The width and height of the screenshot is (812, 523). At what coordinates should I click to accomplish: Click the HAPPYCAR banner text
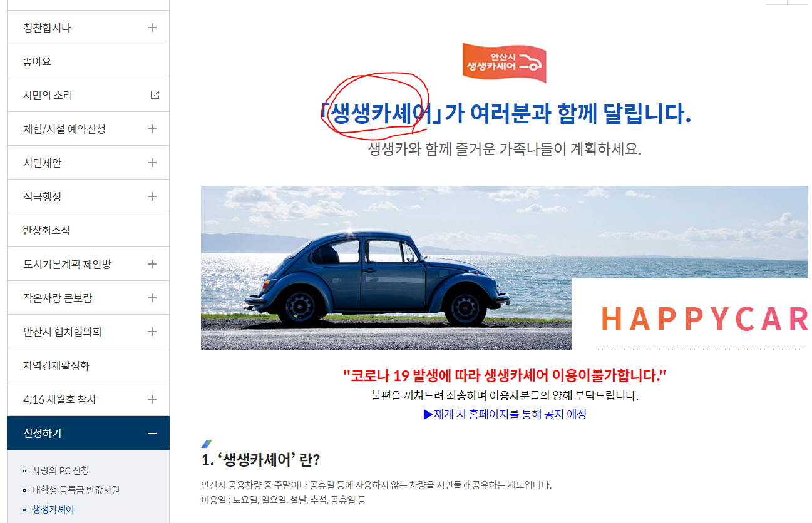704,319
